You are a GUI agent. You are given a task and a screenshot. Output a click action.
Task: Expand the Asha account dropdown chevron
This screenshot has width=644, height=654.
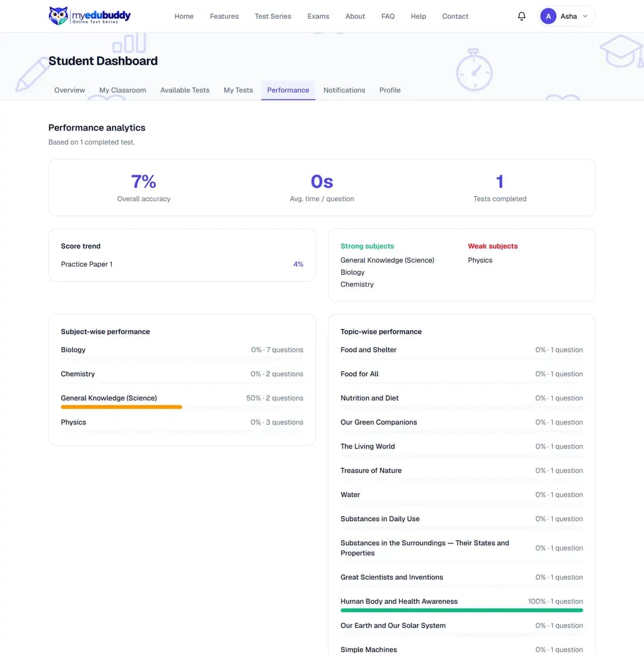[x=585, y=16]
